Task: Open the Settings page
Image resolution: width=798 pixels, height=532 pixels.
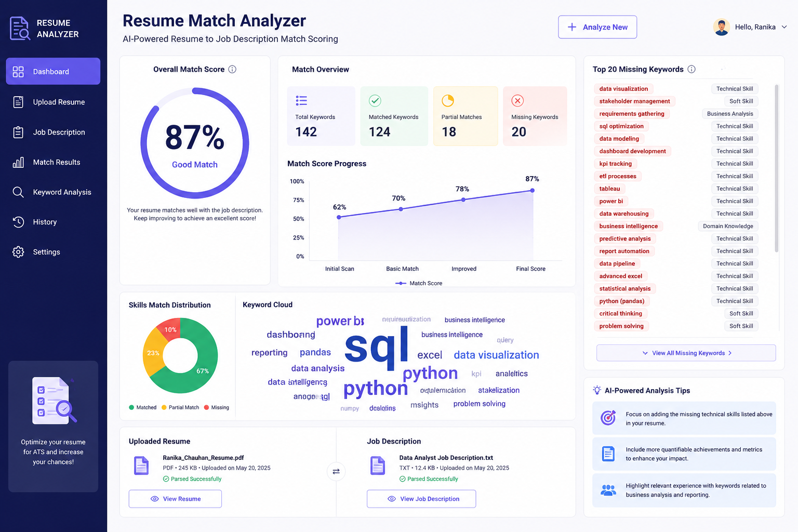Action: coord(53,252)
